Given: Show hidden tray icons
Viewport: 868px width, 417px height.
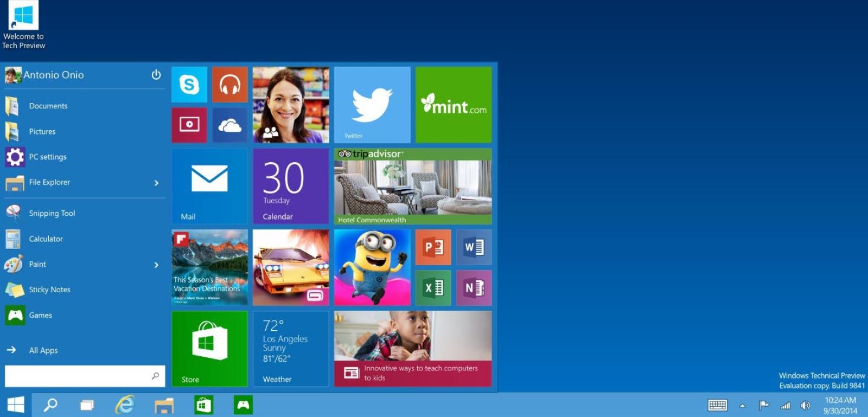Looking at the screenshot, I should (x=743, y=406).
